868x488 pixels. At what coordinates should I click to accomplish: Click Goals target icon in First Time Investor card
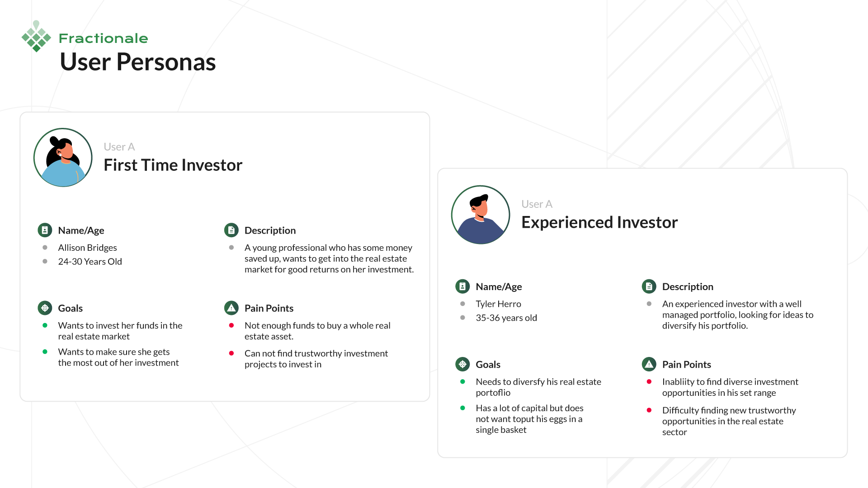point(45,308)
